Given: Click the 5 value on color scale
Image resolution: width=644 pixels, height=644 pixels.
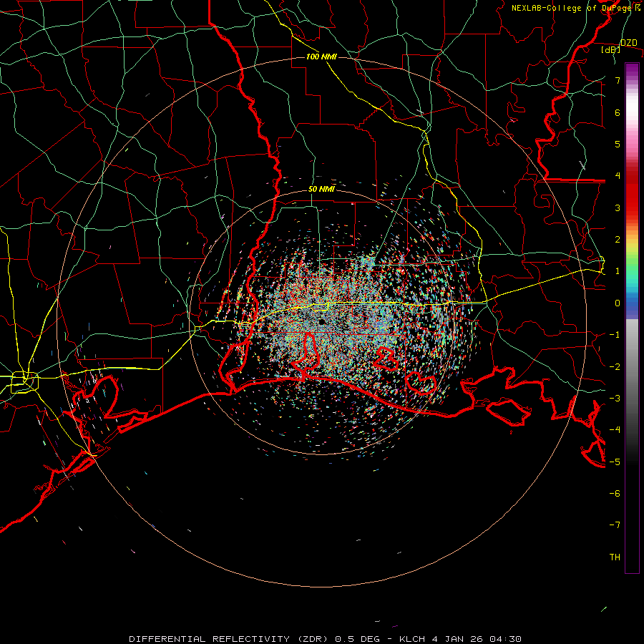Looking at the screenshot, I should (x=618, y=144).
